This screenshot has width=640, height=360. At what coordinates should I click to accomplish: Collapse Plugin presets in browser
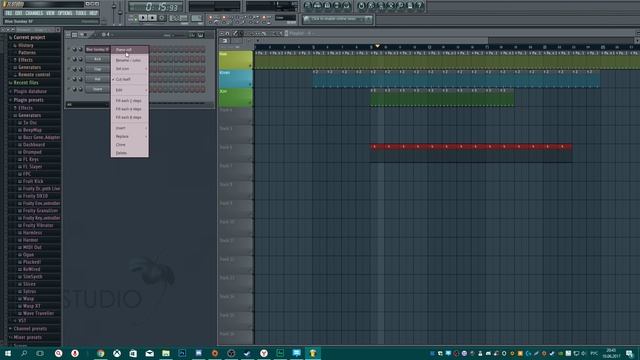tap(28, 100)
